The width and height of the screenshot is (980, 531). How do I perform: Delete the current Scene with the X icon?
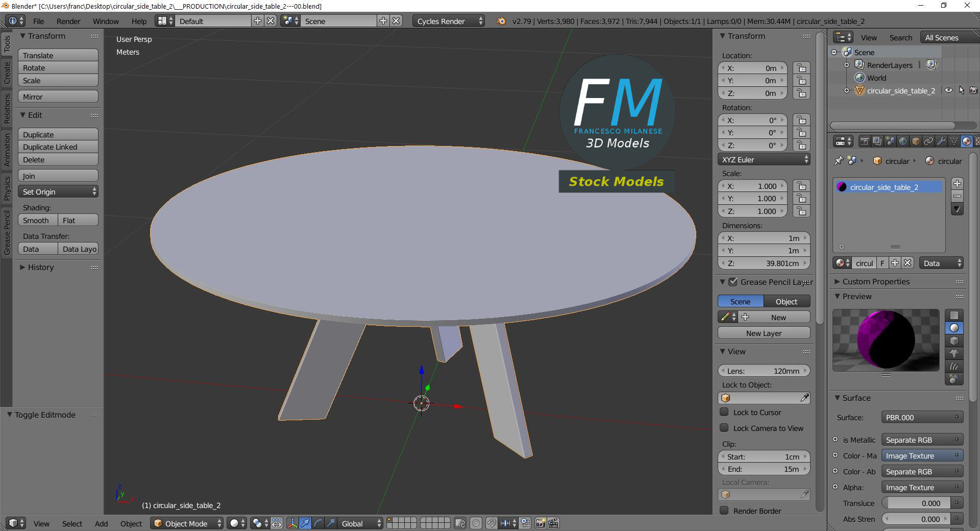point(396,21)
